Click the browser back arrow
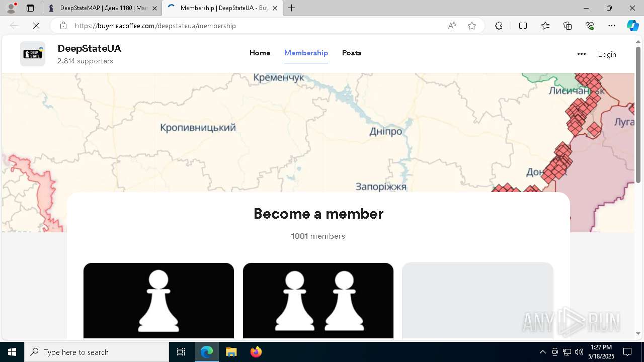Viewport: 644px width, 362px height. [x=14, y=26]
